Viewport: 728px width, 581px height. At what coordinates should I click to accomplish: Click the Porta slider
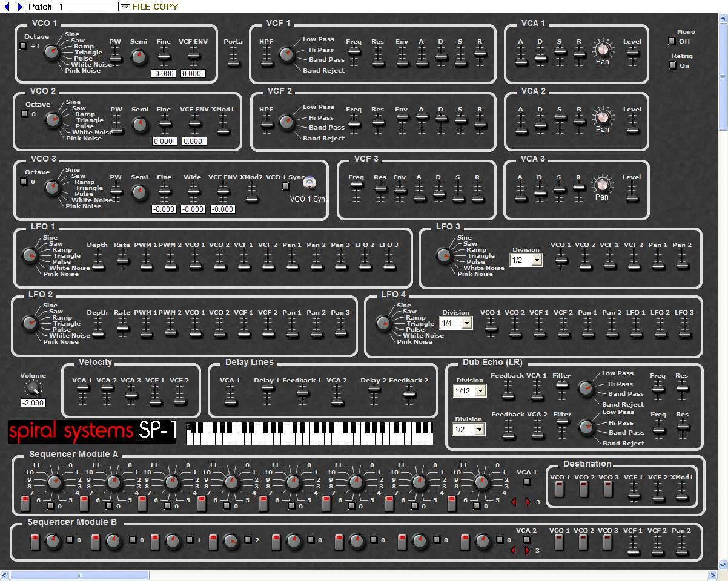(233, 56)
